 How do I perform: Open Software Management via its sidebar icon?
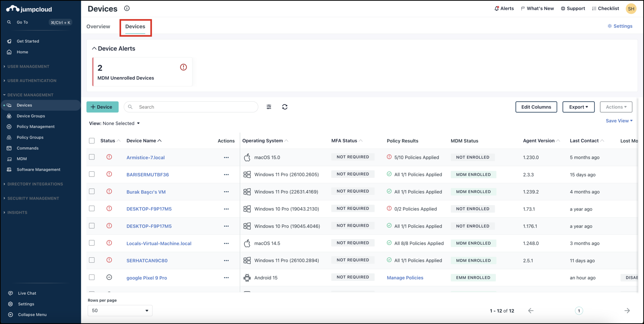(x=9, y=169)
